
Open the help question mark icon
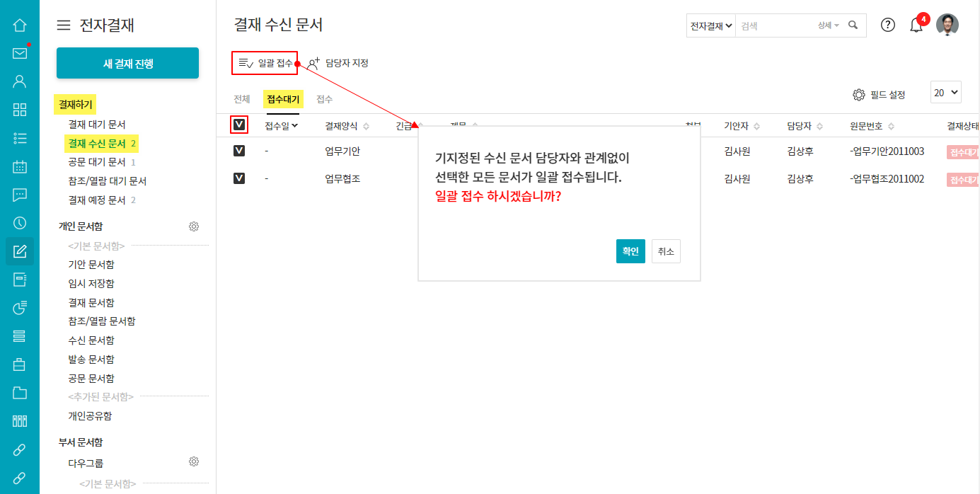[x=888, y=25]
